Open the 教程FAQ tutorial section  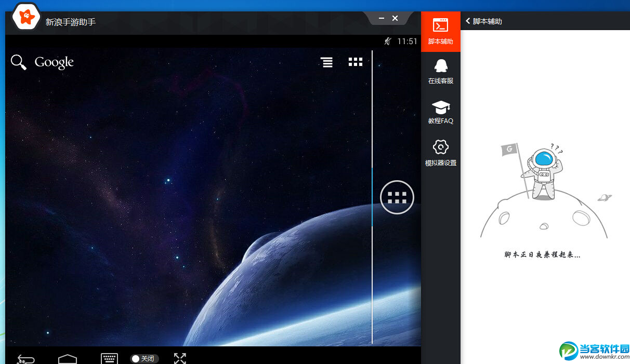click(440, 112)
